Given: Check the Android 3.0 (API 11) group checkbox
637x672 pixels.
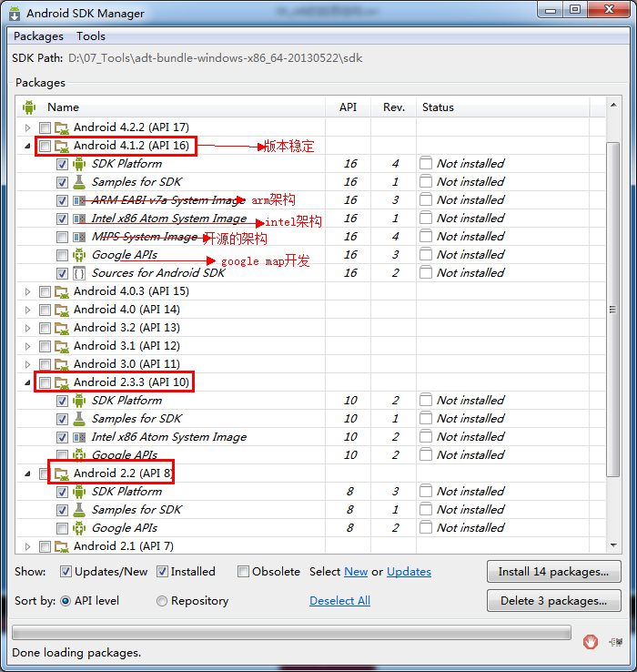Looking at the screenshot, I should (45, 365).
